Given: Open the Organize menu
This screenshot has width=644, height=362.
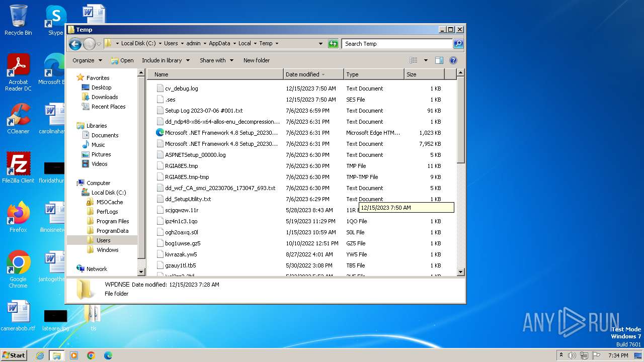Looking at the screenshot, I should coord(87,60).
